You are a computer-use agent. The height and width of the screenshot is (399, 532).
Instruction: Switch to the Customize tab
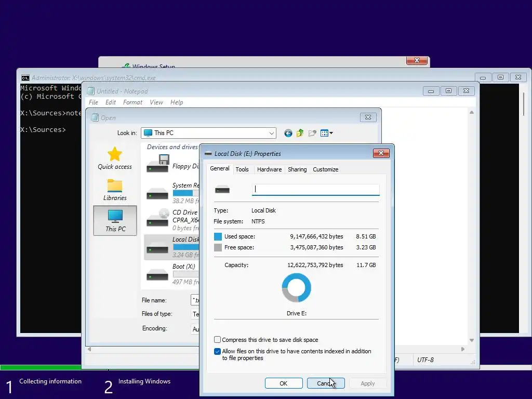pyautogui.click(x=325, y=169)
